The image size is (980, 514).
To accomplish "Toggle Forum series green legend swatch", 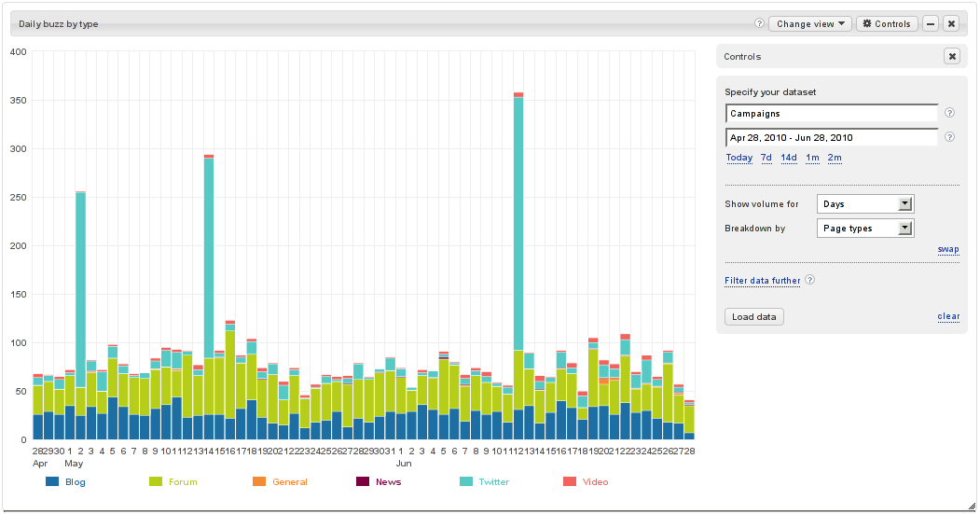I will coord(156,481).
